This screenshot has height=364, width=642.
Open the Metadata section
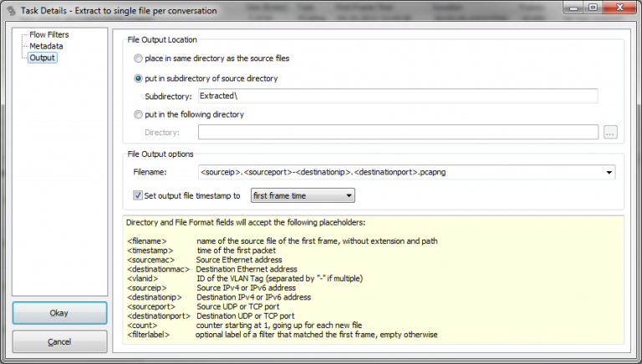pos(46,46)
